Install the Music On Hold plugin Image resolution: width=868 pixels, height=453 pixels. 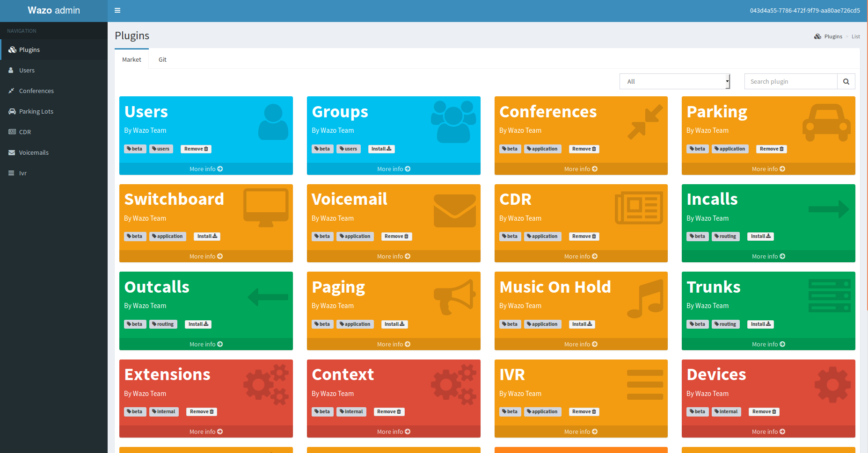582,324
